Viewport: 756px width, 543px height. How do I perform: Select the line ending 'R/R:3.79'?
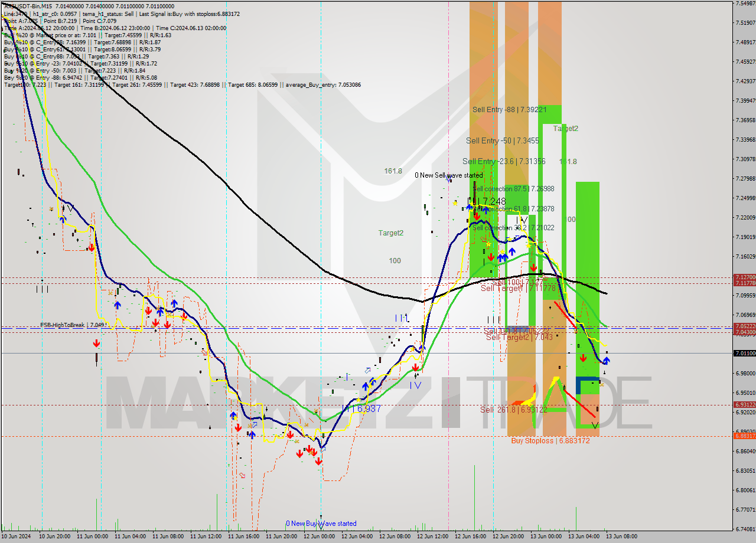82,49
